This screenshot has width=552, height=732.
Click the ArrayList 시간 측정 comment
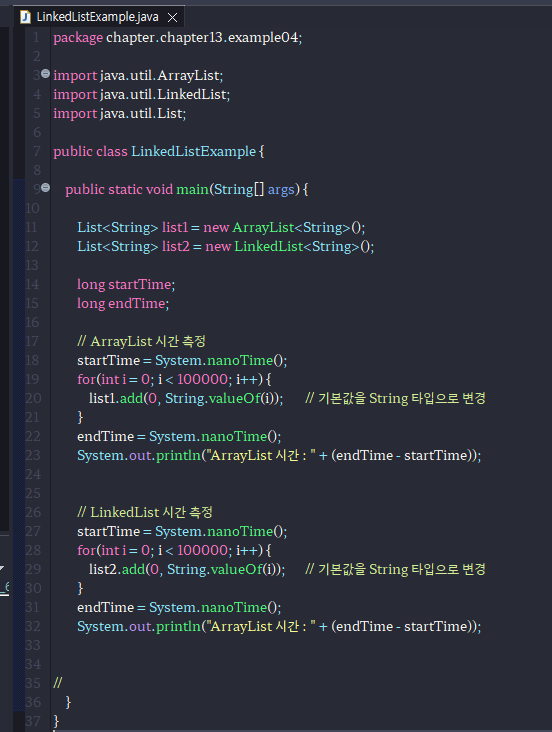[141, 341]
